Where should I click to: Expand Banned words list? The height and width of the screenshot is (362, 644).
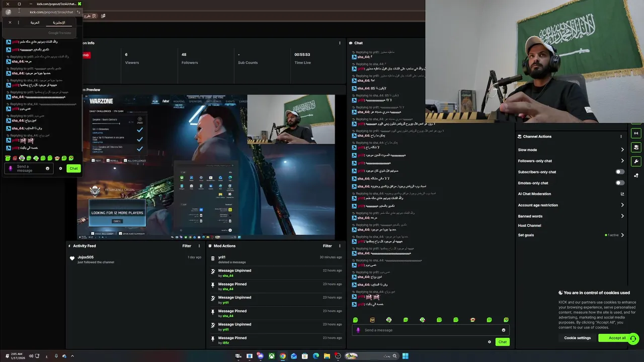[622, 216]
